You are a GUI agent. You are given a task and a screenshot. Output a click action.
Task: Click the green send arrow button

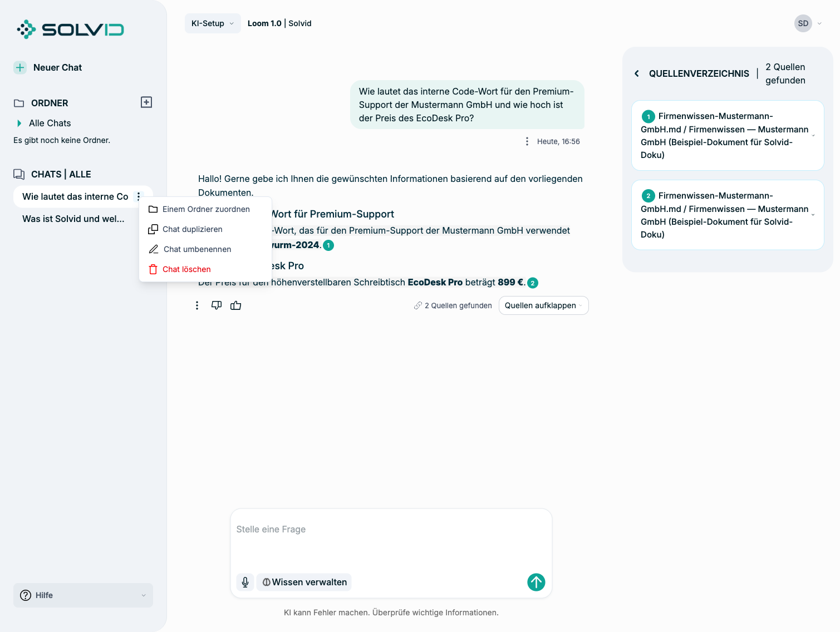pyautogui.click(x=536, y=582)
